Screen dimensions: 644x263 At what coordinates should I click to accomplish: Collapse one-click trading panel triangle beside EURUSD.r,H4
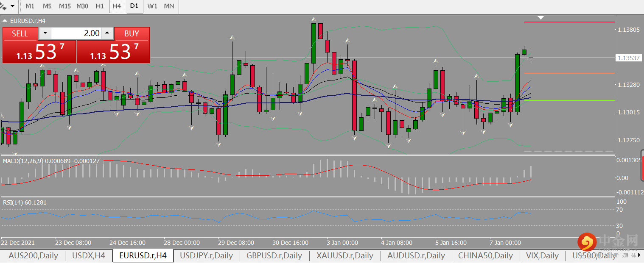click(x=5, y=20)
